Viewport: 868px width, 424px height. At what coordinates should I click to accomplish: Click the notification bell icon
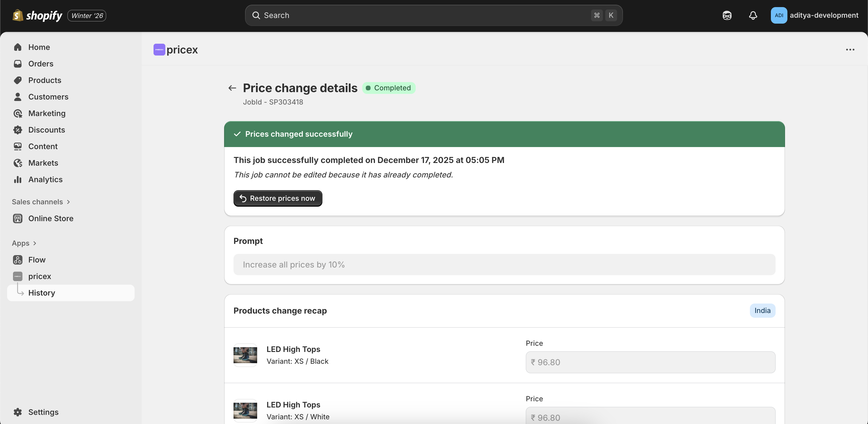click(x=753, y=15)
